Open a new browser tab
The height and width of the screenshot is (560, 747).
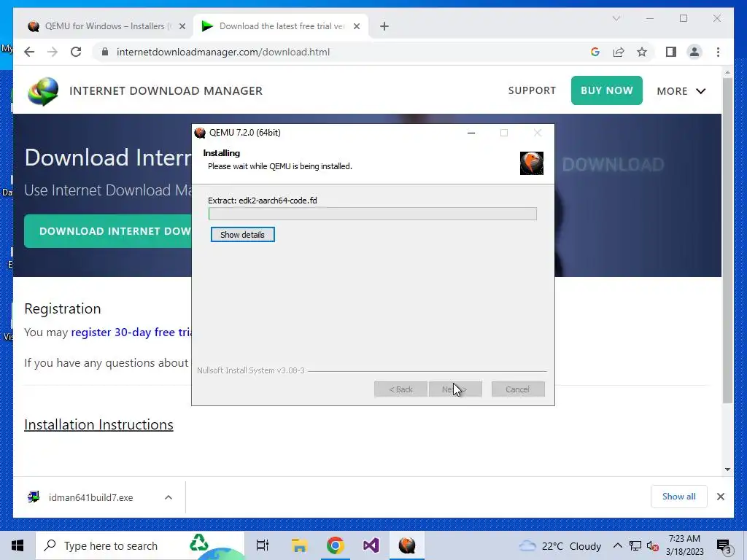click(384, 26)
